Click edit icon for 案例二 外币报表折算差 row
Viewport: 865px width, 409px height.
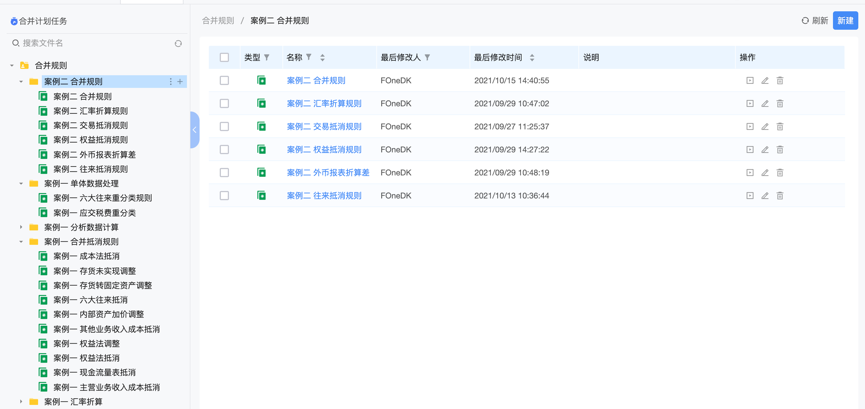(x=765, y=173)
